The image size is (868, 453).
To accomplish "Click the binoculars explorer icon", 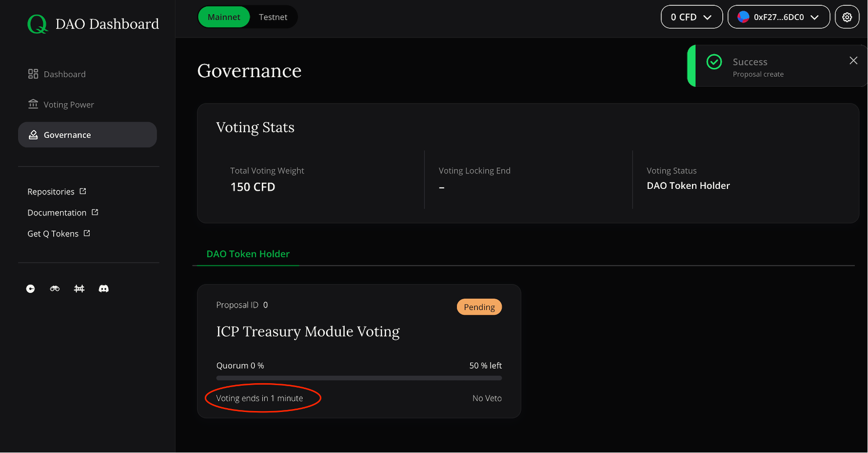I will point(55,289).
